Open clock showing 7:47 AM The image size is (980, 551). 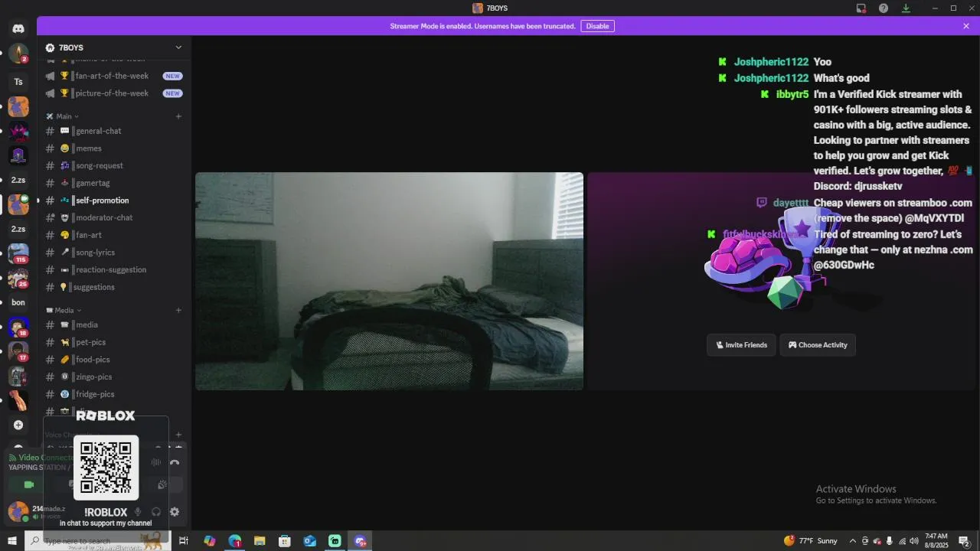[936, 541]
